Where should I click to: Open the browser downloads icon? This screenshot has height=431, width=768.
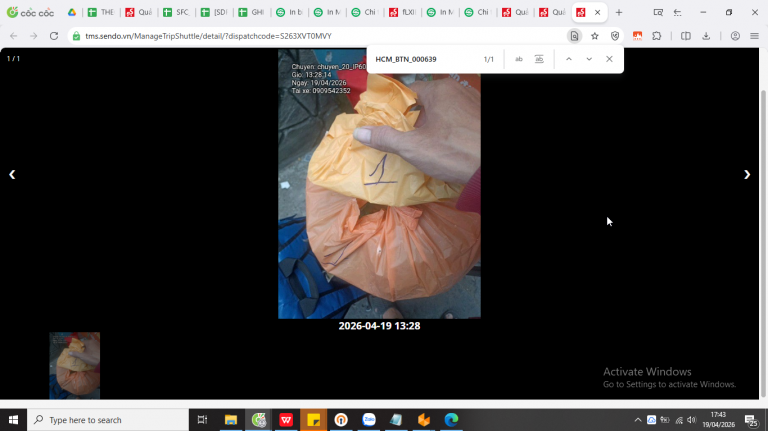[706, 36]
